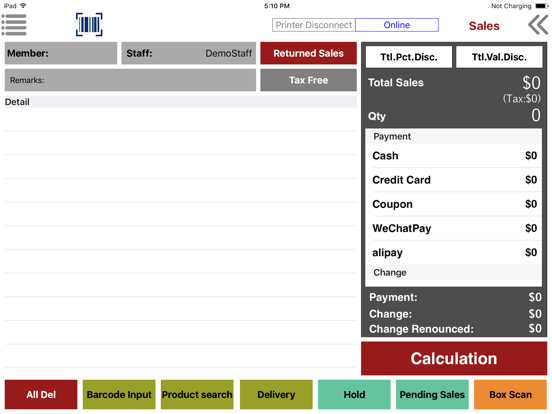Screen dimensions: 552x414
Task: Click the 5:10 PM clock
Action: [277, 6]
